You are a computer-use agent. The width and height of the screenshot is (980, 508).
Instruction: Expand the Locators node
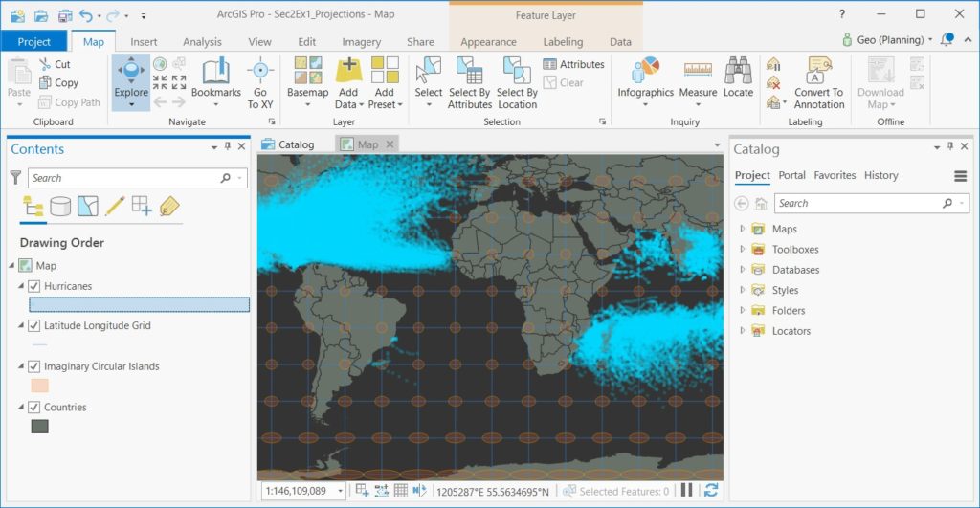click(x=742, y=331)
